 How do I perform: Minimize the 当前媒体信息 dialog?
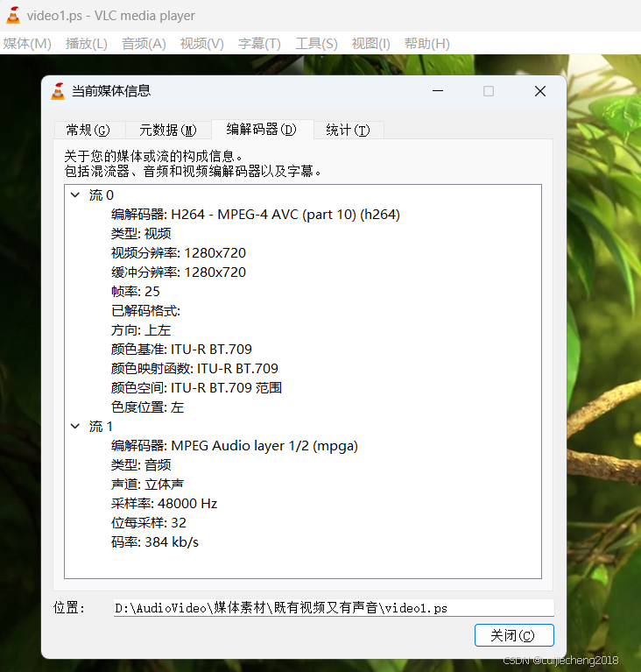point(438,91)
